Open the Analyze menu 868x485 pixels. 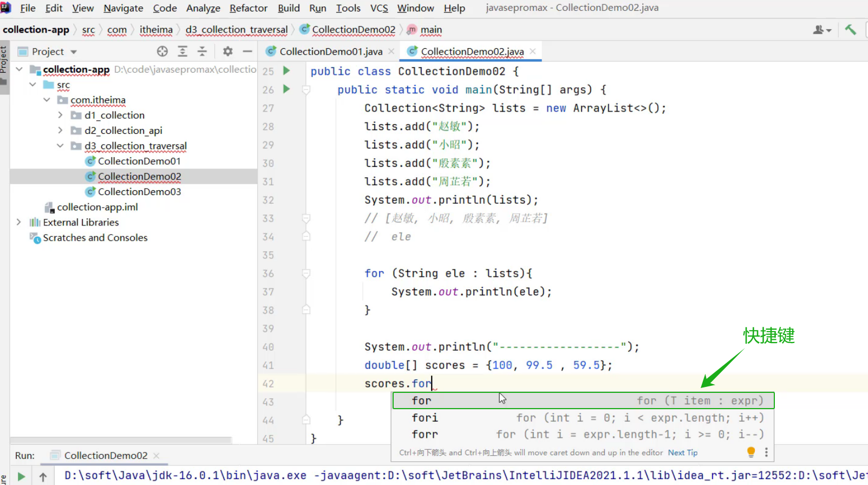coord(203,8)
